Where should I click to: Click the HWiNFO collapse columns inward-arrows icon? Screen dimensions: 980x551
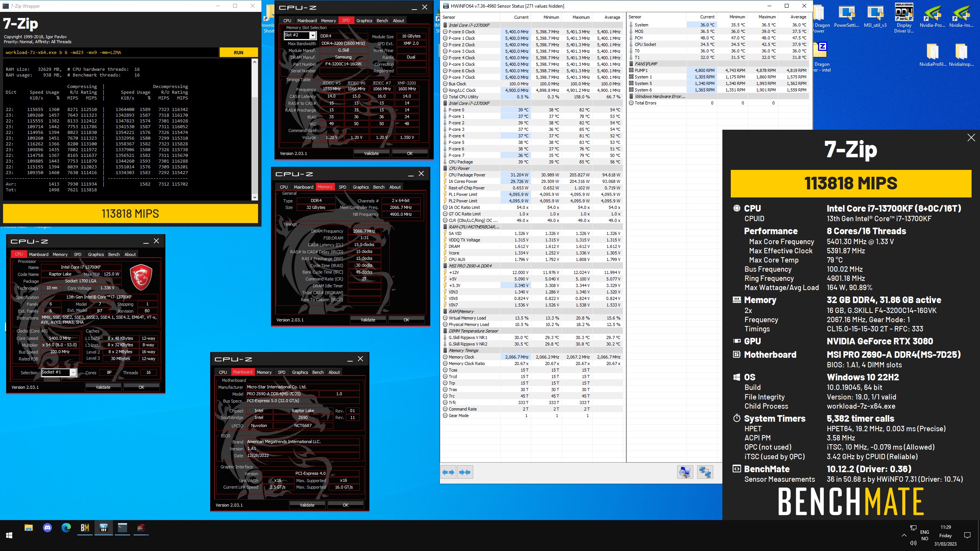[x=465, y=472]
